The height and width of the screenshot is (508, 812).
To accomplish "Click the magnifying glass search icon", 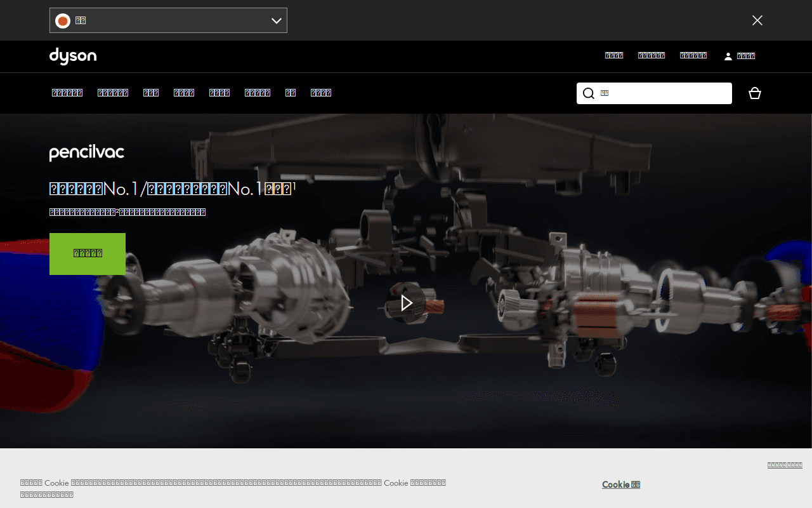I will tap(589, 93).
